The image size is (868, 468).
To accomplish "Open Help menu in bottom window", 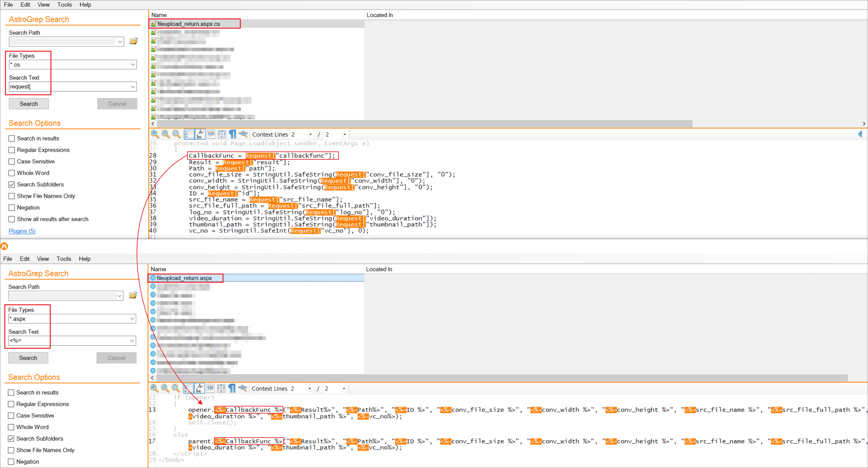I will pyautogui.click(x=84, y=259).
